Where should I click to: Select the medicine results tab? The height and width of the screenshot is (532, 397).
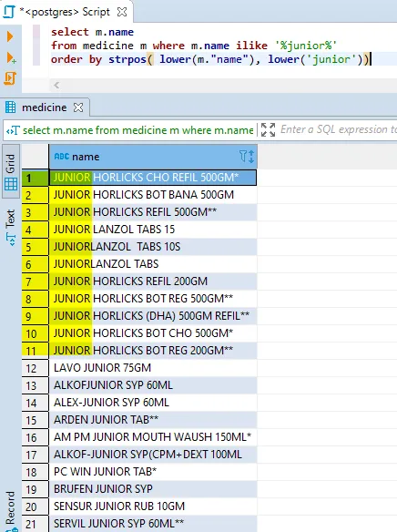(44, 107)
